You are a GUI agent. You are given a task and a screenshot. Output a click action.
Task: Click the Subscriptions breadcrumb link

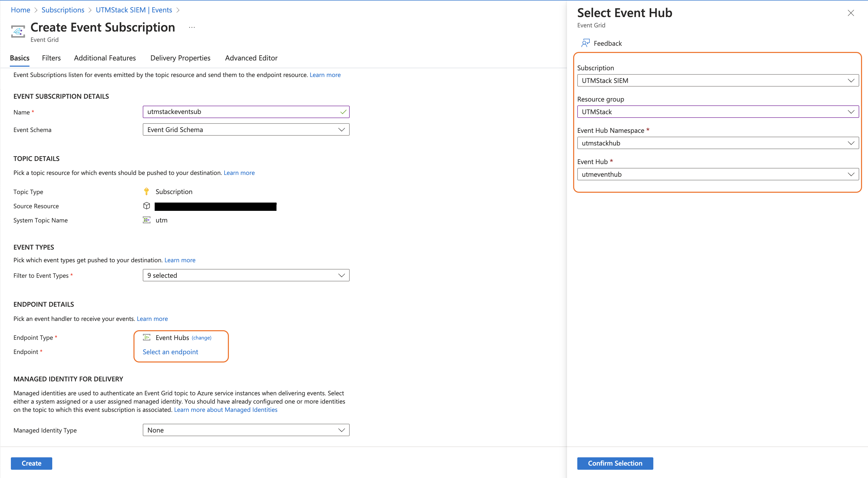click(x=63, y=10)
